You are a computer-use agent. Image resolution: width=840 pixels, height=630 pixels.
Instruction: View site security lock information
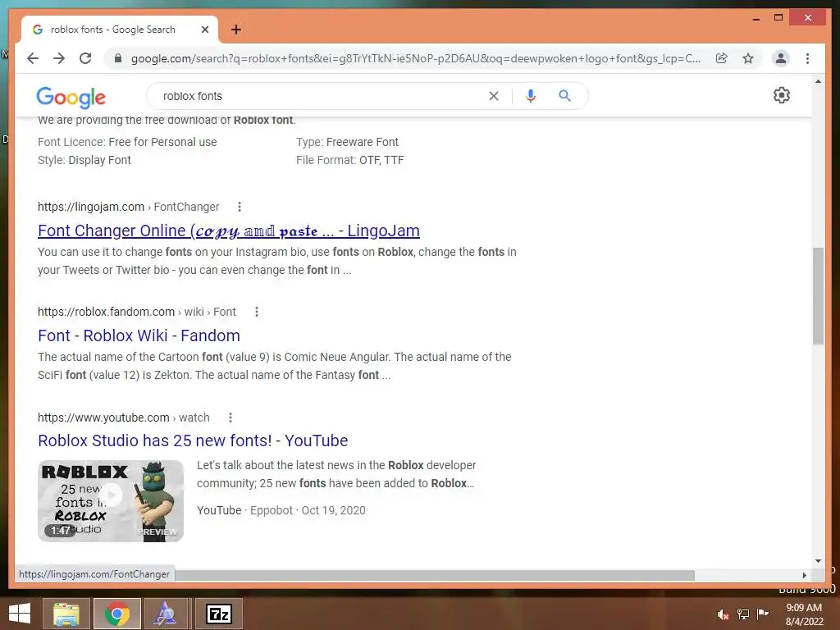(x=118, y=58)
